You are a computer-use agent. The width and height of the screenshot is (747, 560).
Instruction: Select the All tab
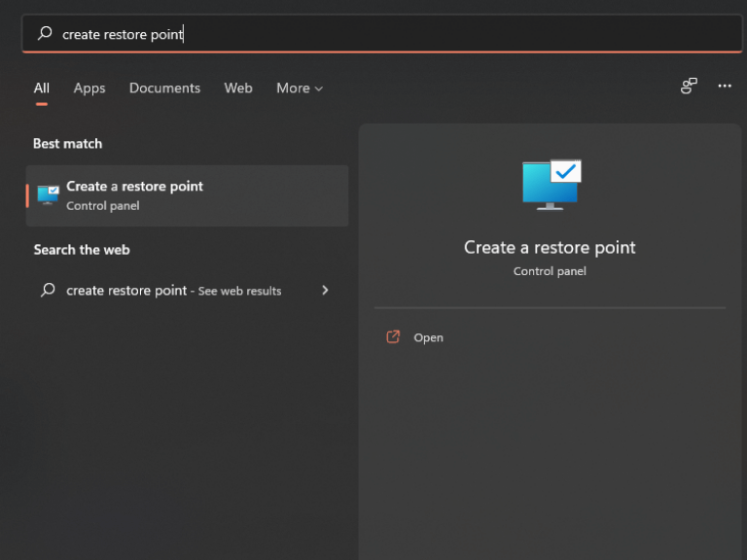[x=42, y=88]
